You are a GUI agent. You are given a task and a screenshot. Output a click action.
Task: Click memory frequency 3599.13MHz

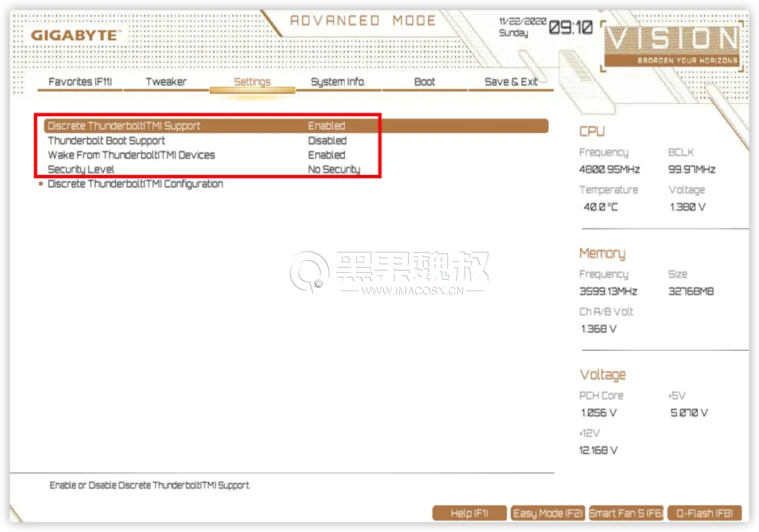click(x=608, y=292)
